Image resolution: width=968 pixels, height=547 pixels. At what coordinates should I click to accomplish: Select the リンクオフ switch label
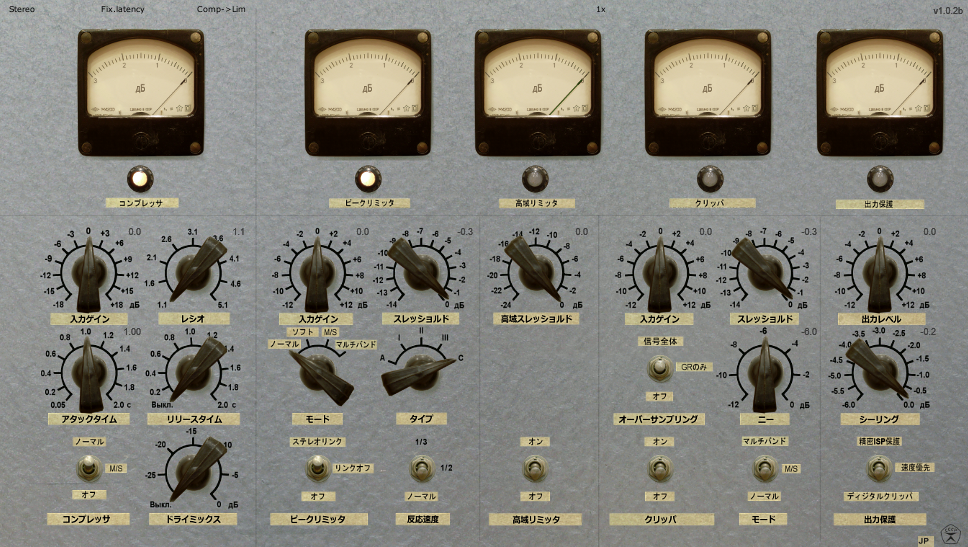353,469
